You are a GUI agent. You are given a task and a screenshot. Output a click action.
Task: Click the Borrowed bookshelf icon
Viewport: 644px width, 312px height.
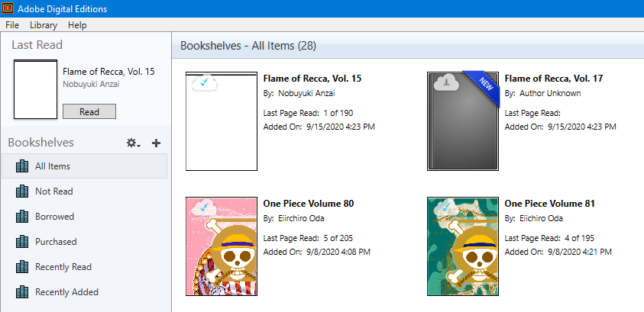[21, 217]
